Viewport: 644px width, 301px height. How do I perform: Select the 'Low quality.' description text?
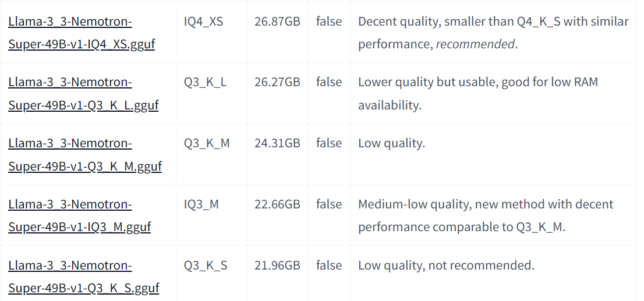tap(391, 143)
